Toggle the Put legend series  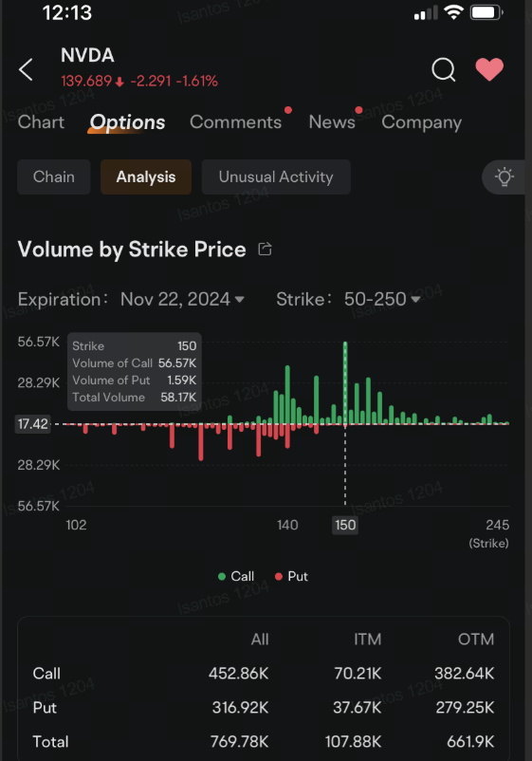click(x=291, y=576)
